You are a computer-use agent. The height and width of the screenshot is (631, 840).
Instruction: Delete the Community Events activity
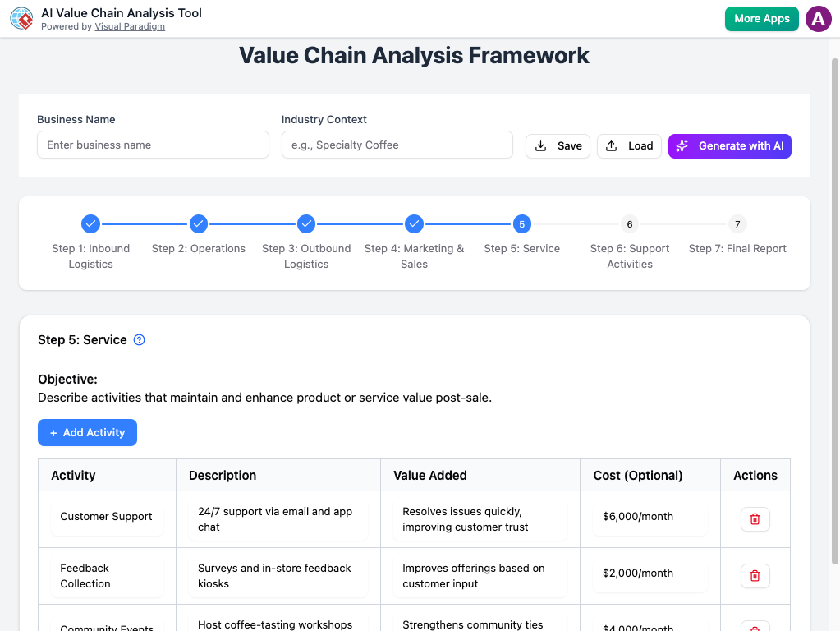click(755, 625)
